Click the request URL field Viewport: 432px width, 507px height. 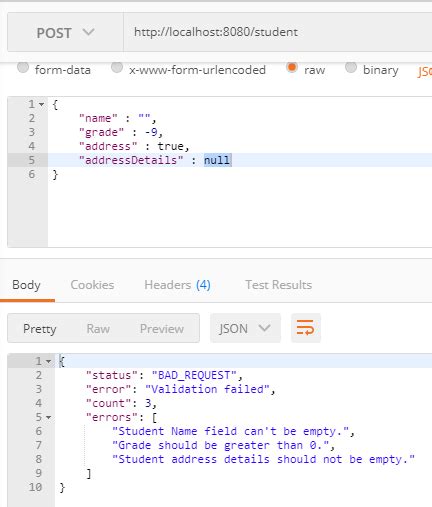click(x=278, y=32)
